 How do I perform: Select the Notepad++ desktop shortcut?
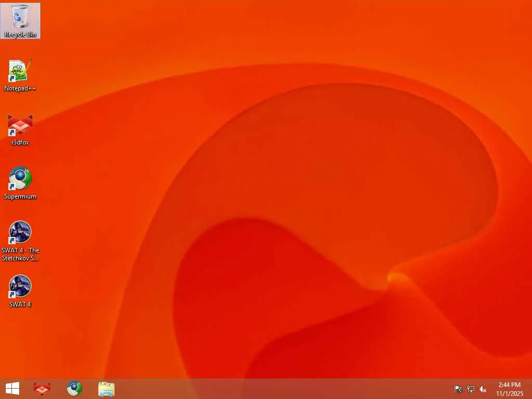pyautogui.click(x=20, y=75)
